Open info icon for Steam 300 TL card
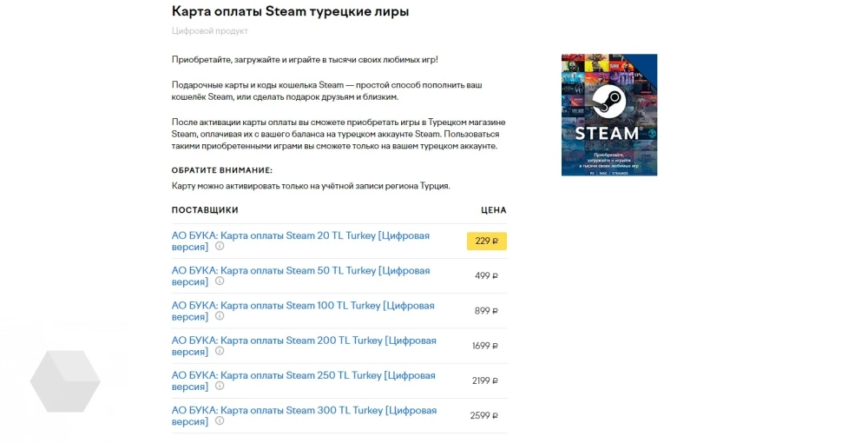The height and width of the screenshot is (443, 868). [x=220, y=420]
